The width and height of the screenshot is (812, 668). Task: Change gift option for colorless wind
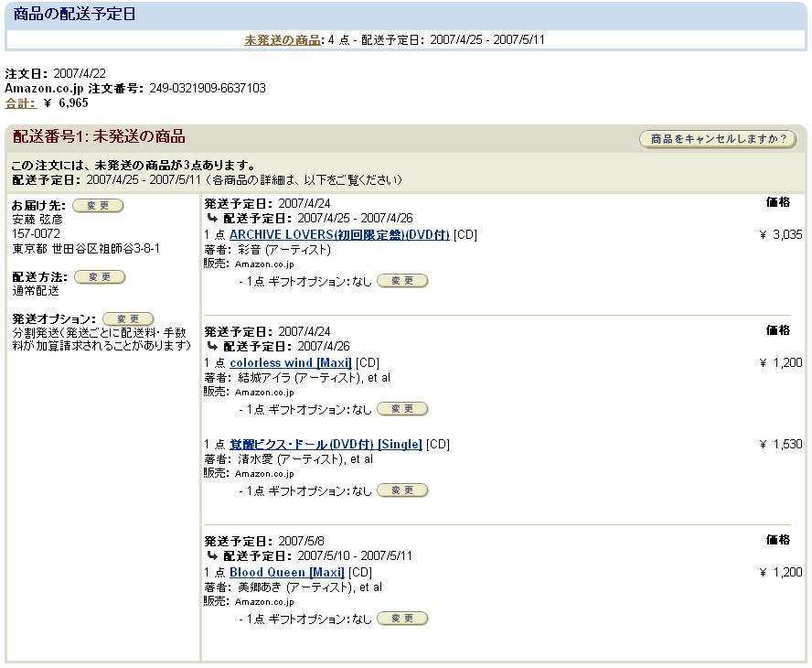pos(402,409)
